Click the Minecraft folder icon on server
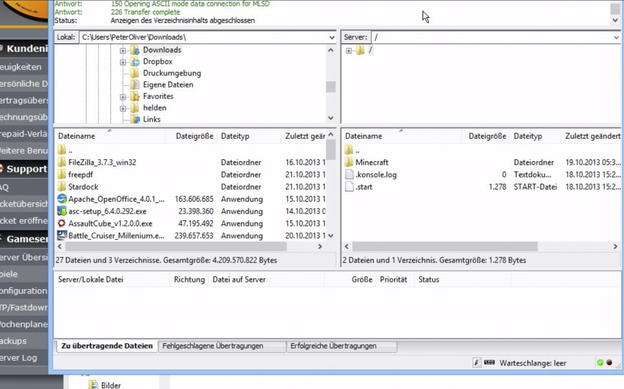 (349, 162)
